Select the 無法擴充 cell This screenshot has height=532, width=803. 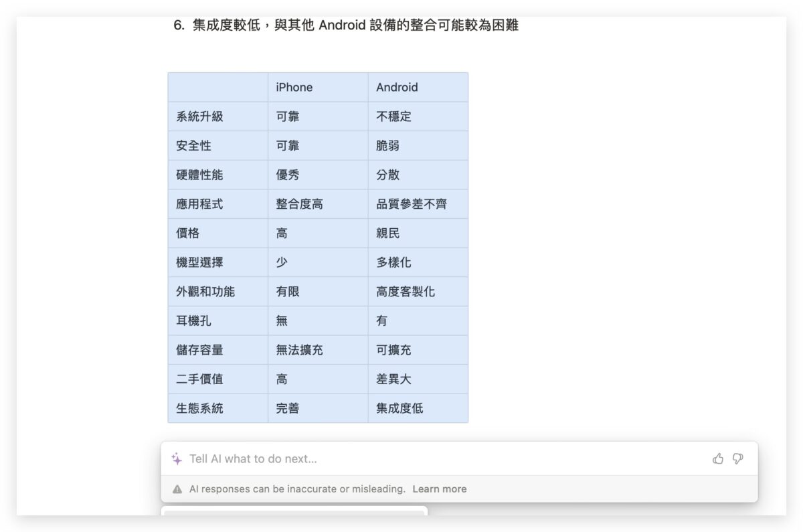point(318,350)
